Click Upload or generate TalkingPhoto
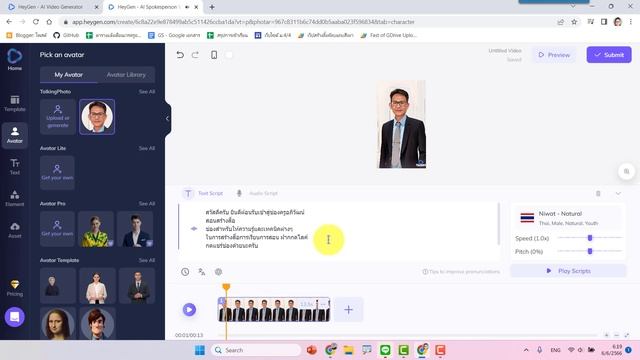Screen dimensions: 640x360 58,117
